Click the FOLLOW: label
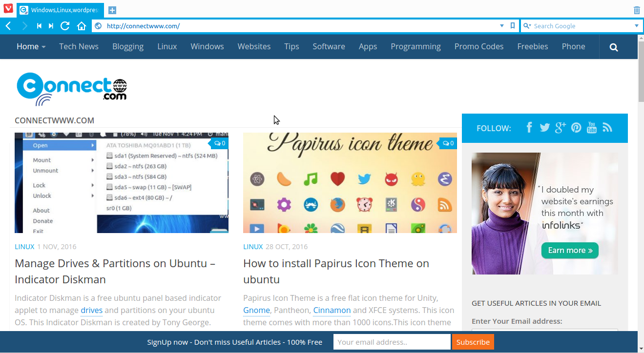 pos(494,128)
